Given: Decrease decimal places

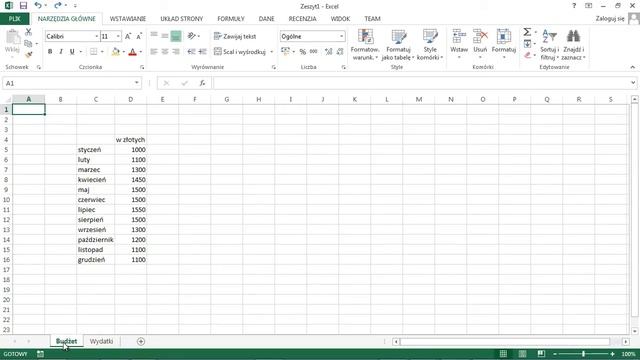Looking at the screenshot, I should point(340,52).
